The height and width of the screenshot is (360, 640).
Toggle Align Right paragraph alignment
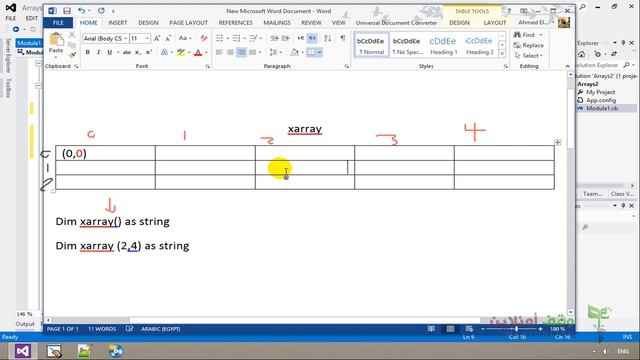241,52
